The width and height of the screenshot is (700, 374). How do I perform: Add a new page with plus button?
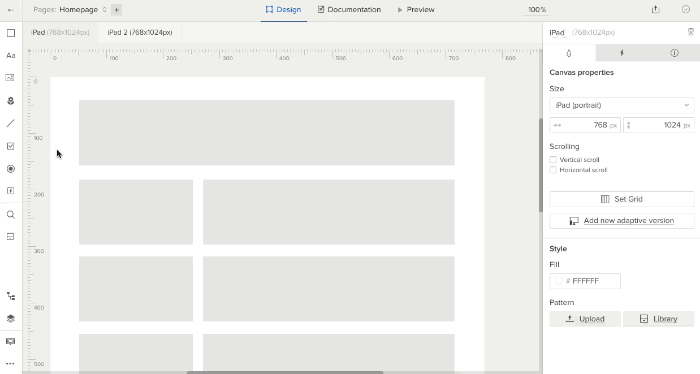click(117, 10)
